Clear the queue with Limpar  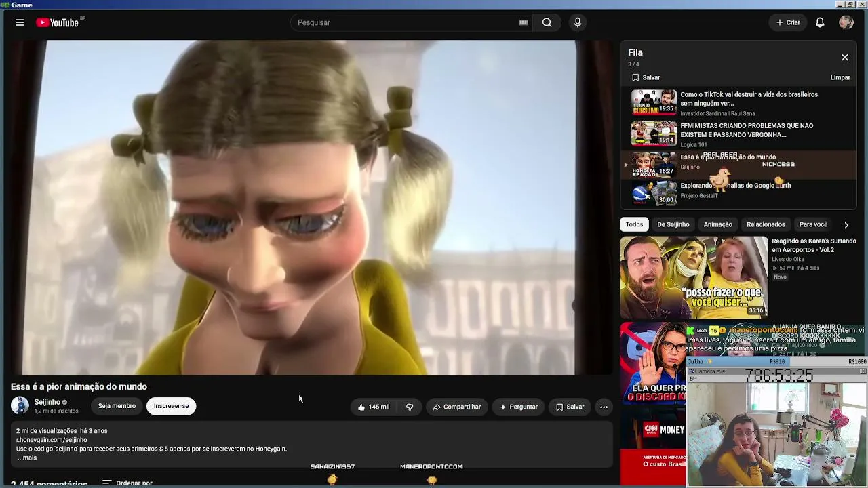(840, 77)
